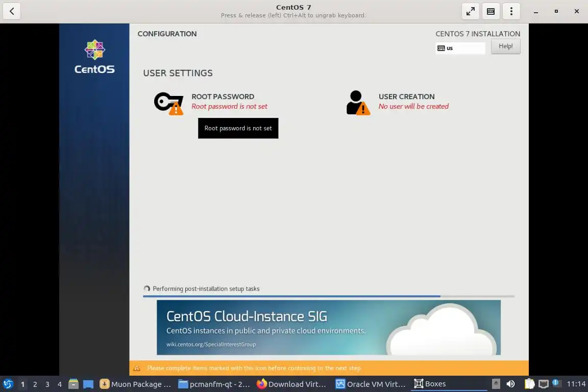The image size is (588, 392).
Task: Click the Help! button
Action: click(x=505, y=46)
